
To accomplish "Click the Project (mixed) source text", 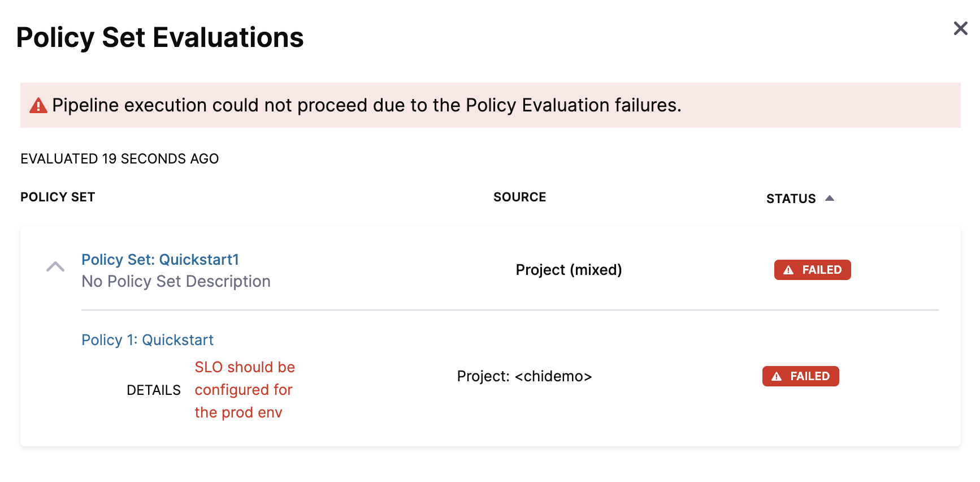I will pos(569,270).
